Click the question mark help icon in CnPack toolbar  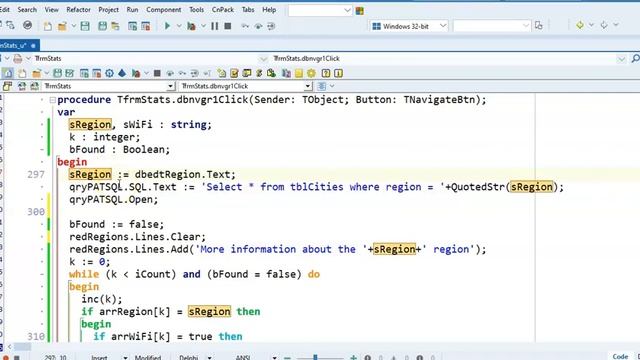pyautogui.click(x=326, y=73)
